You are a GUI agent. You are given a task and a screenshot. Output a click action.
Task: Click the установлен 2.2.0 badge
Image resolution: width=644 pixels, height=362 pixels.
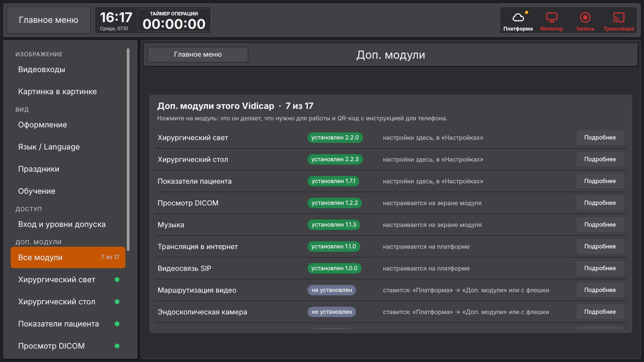point(335,137)
